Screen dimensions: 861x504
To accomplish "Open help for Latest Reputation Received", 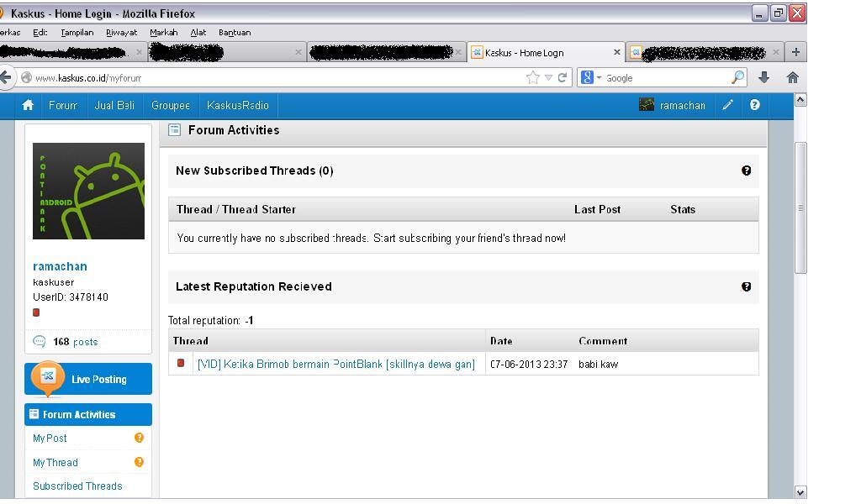I will [747, 286].
